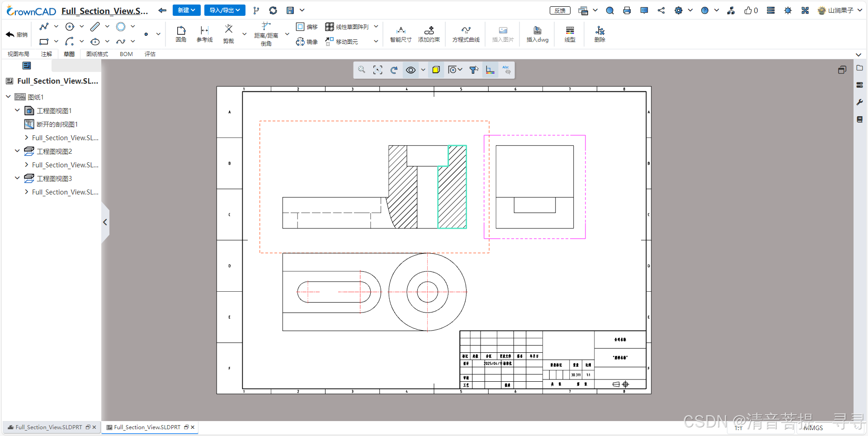Switch to the 草图 tab
The height and width of the screenshot is (436, 868).
69,54
